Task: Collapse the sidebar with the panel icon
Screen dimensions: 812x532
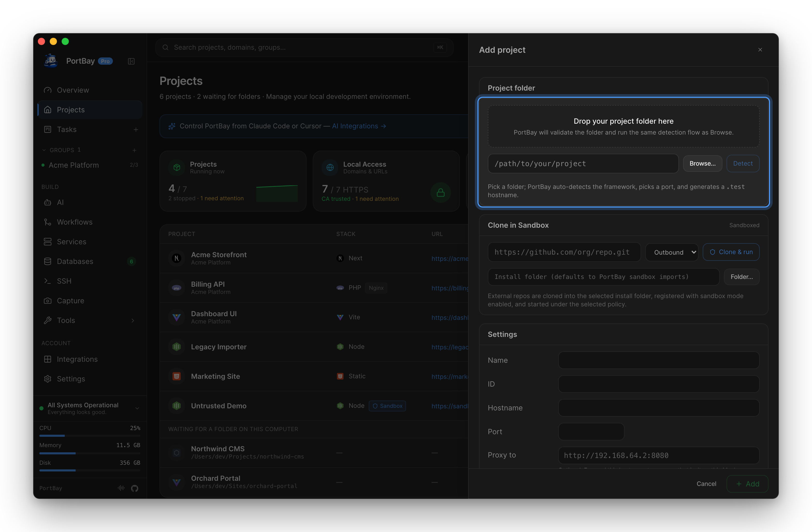Action: [x=131, y=61]
